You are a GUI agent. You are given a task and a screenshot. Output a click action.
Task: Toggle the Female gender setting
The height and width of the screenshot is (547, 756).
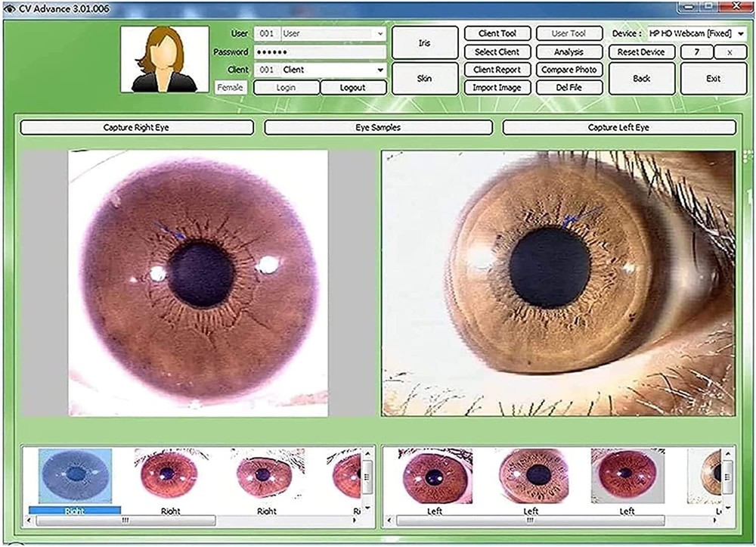(230, 87)
